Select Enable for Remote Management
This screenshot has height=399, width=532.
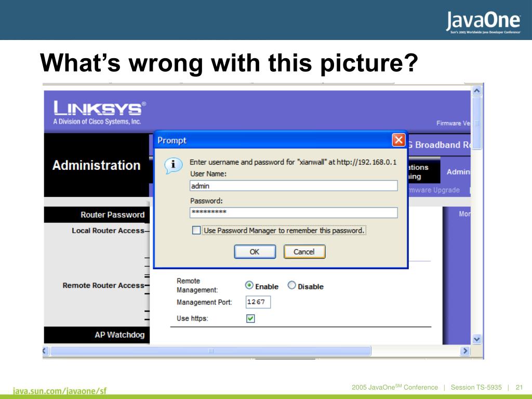tap(249, 285)
